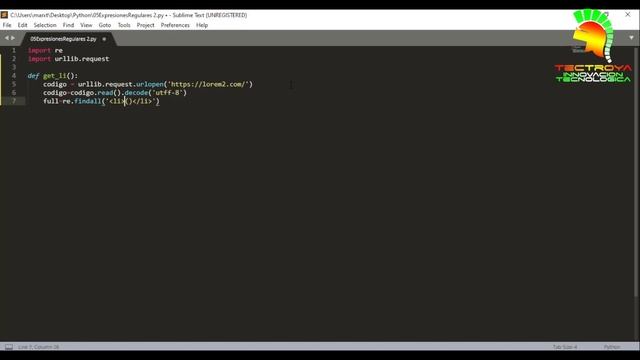Click the 'get_li' function name
This screenshot has width=640, height=360.
pos(55,76)
